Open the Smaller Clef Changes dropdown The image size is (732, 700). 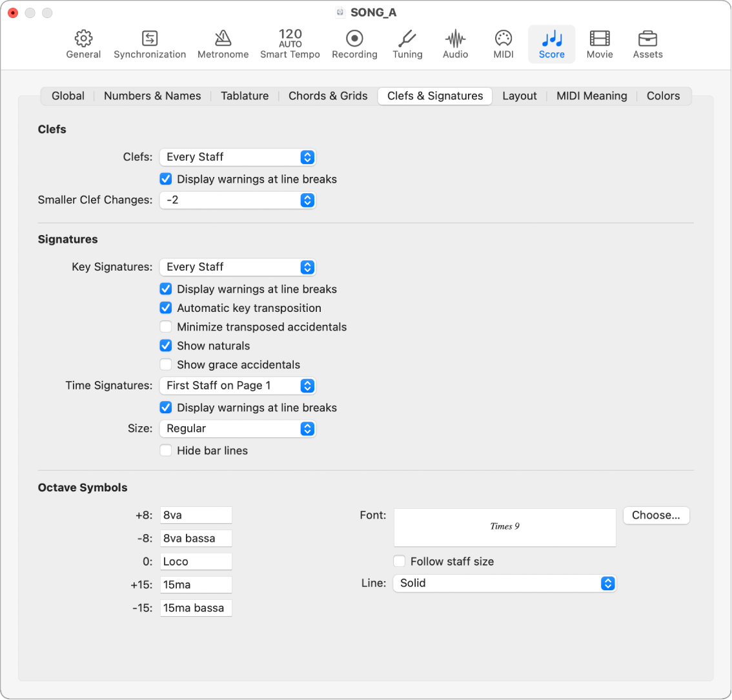coord(238,200)
